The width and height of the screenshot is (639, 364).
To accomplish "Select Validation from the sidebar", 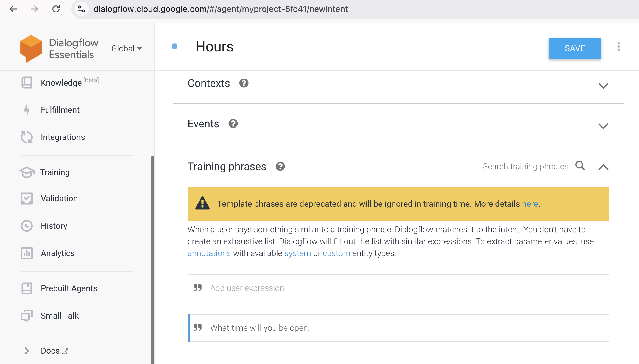I will [x=59, y=198].
